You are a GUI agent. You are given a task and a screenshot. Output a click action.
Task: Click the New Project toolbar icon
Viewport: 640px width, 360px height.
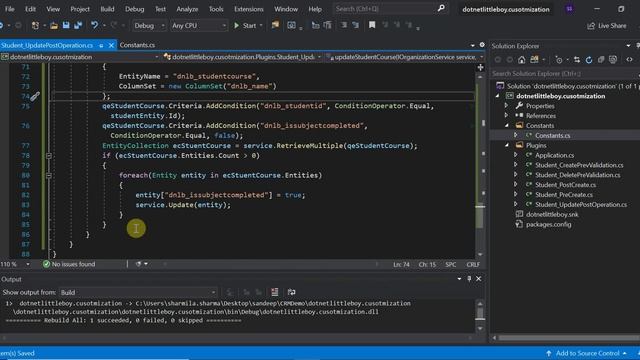point(36,25)
